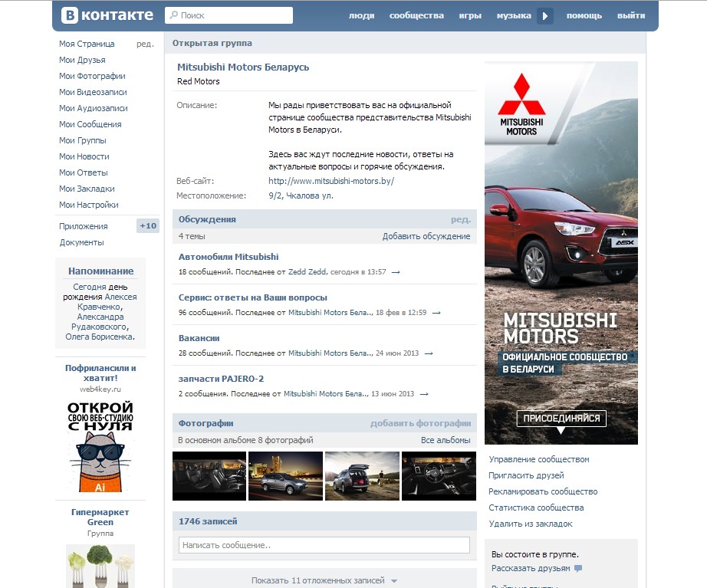Image resolution: width=707 pixels, height=588 pixels.
Task: Click the search magnifier icon
Action: coord(173,15)
